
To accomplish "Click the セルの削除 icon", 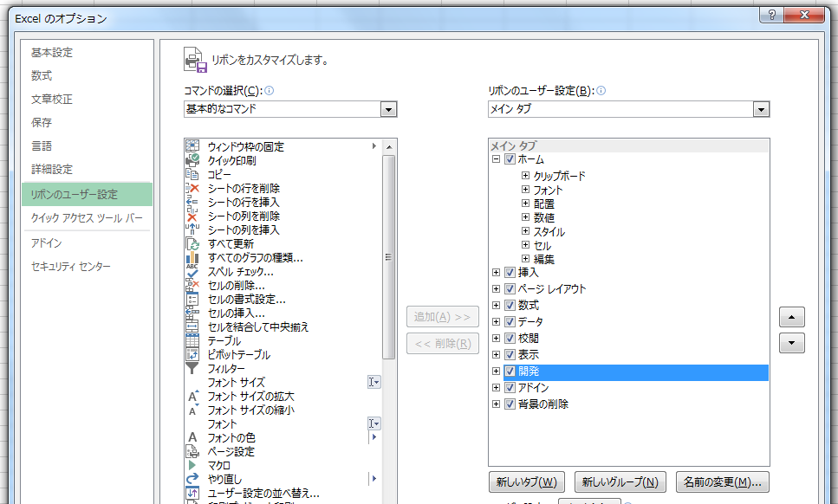I will point(192,285).
